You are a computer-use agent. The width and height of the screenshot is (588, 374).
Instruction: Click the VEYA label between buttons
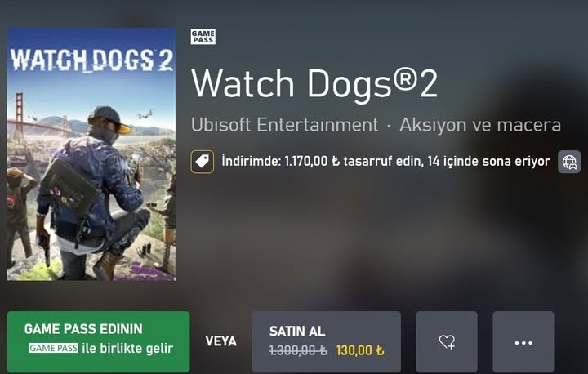(220, 341)
